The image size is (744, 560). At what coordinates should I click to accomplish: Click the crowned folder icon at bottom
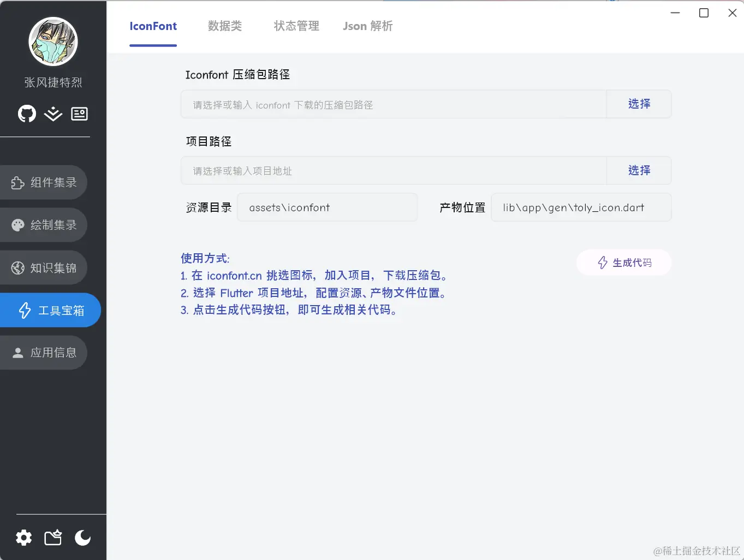tap(52, 538)
